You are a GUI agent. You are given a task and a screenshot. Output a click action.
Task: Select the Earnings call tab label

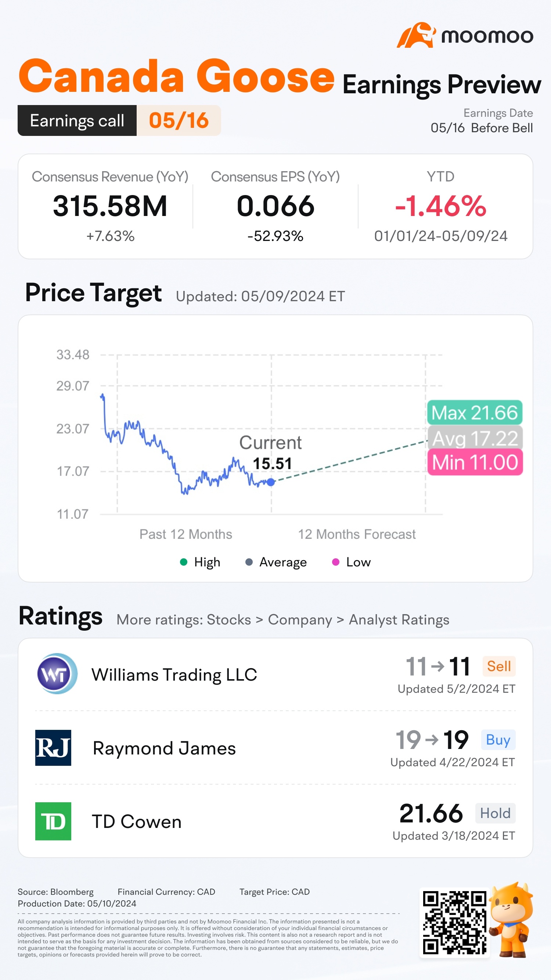77,120
